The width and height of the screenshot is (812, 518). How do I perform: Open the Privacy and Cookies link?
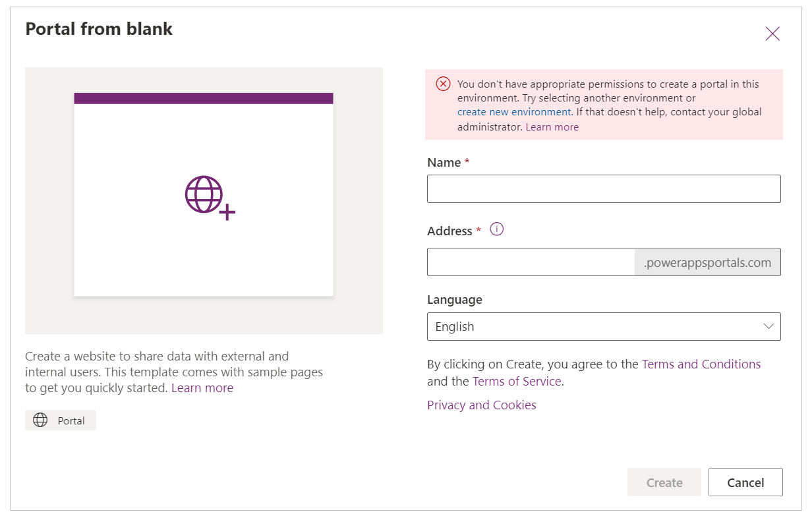482,405
